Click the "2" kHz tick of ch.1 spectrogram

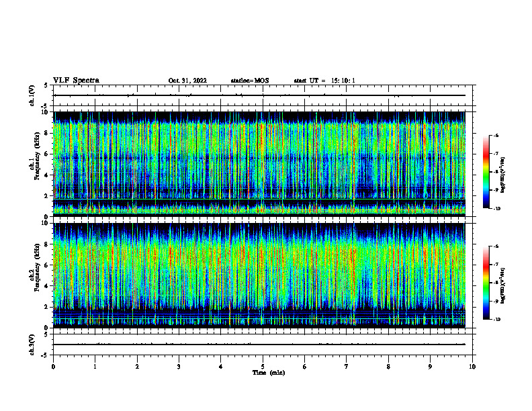click(x=47, y=196)
